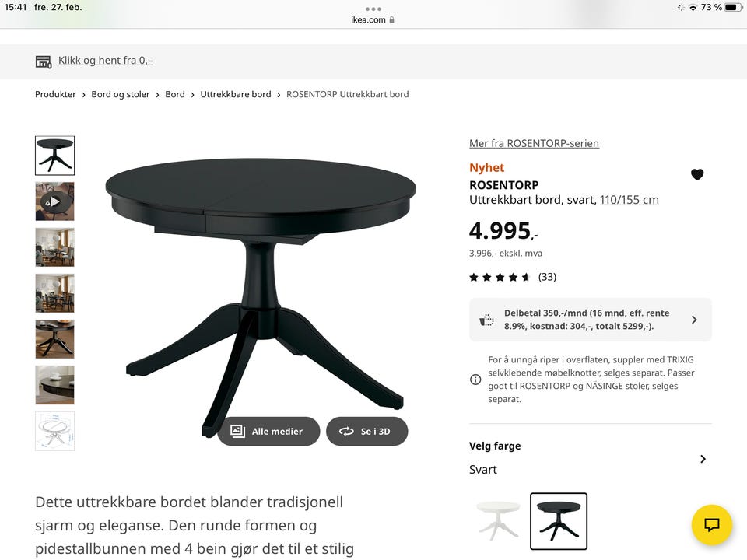
Task: Open the star rating reviews (33)
Action: [513, 277]
